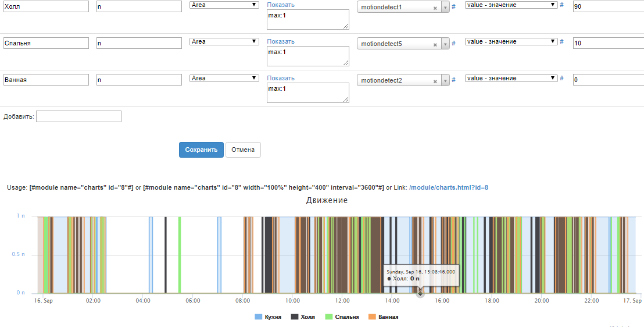Click the Добавить text input field
This screenshot has width=644, height=327.
[78, 116]
